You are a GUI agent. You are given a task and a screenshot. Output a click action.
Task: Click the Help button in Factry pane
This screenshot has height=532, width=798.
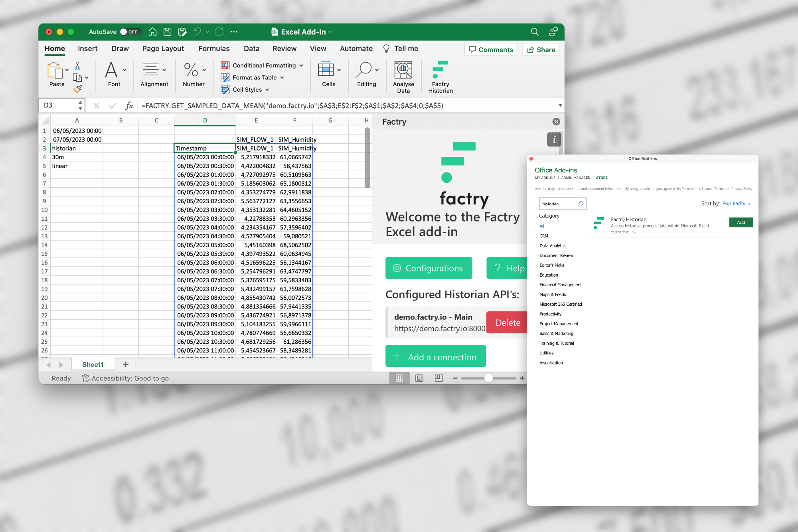click(x=507, y=268)
